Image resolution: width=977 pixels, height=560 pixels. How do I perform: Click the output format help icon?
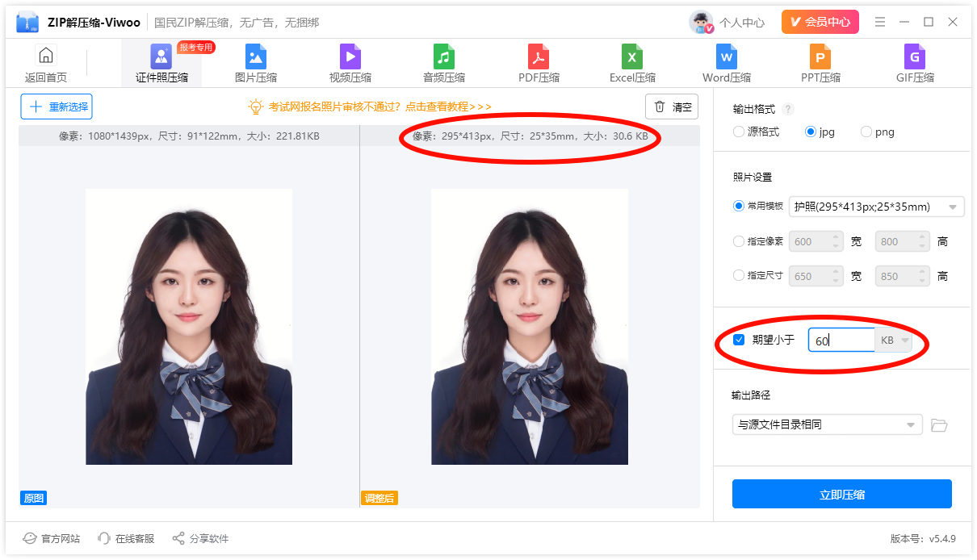[788, 109]
